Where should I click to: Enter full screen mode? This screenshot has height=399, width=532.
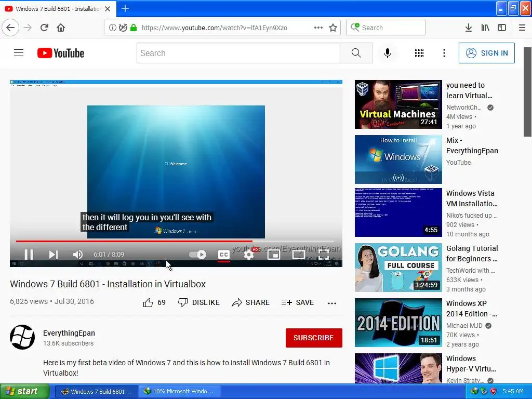point(323,255)
